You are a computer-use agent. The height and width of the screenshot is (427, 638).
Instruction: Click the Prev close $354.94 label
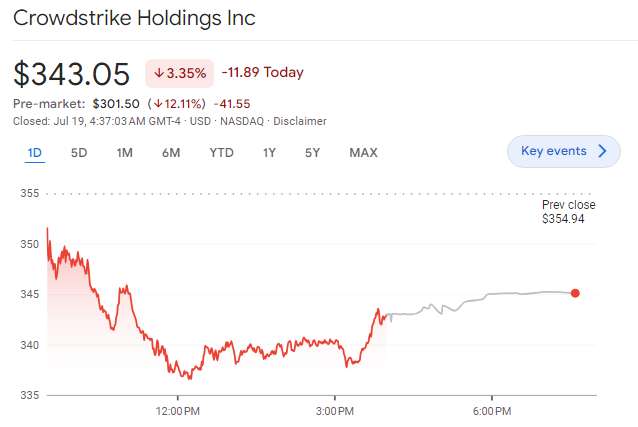[x=568, y=211]
